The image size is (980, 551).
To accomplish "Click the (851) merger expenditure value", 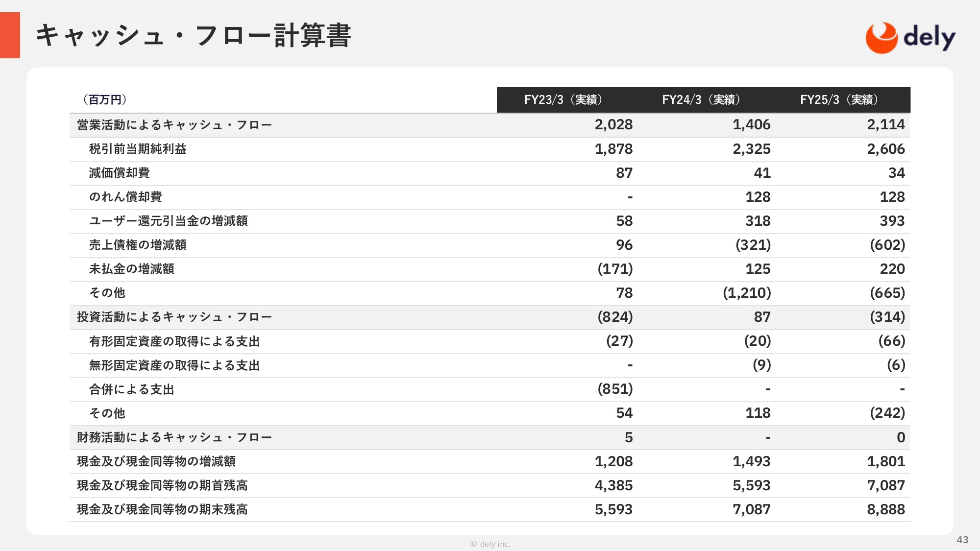I will (615, 389).
